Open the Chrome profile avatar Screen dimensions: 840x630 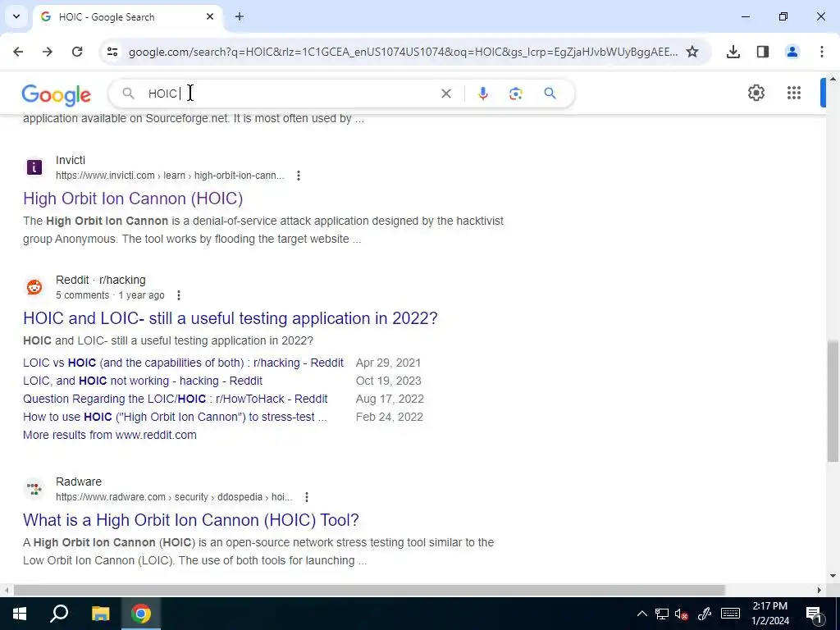792,52
